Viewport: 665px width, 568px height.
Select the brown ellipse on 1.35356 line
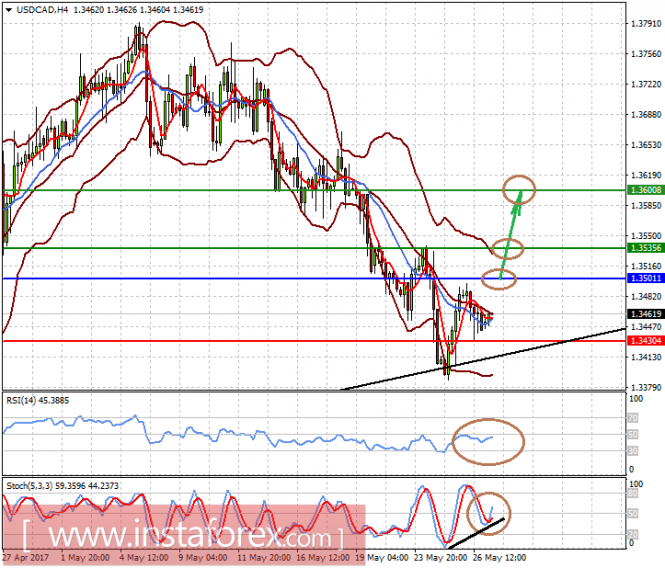(x=508, y=248)
